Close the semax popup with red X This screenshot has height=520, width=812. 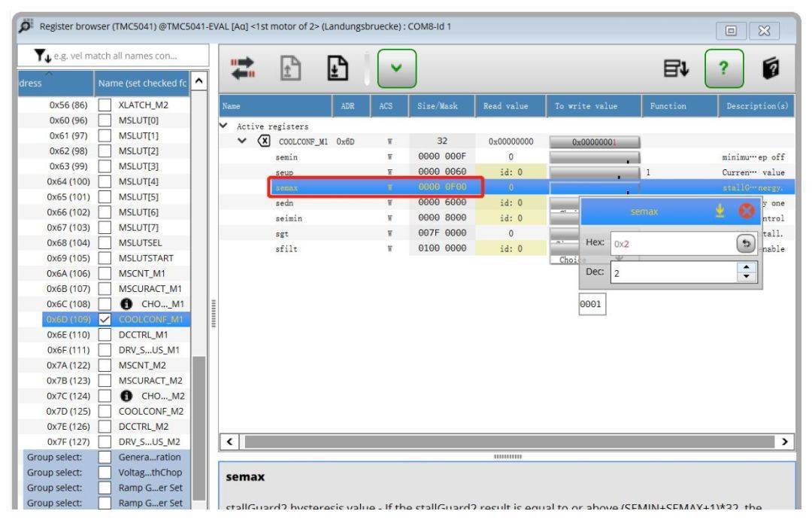pos(748,211)
